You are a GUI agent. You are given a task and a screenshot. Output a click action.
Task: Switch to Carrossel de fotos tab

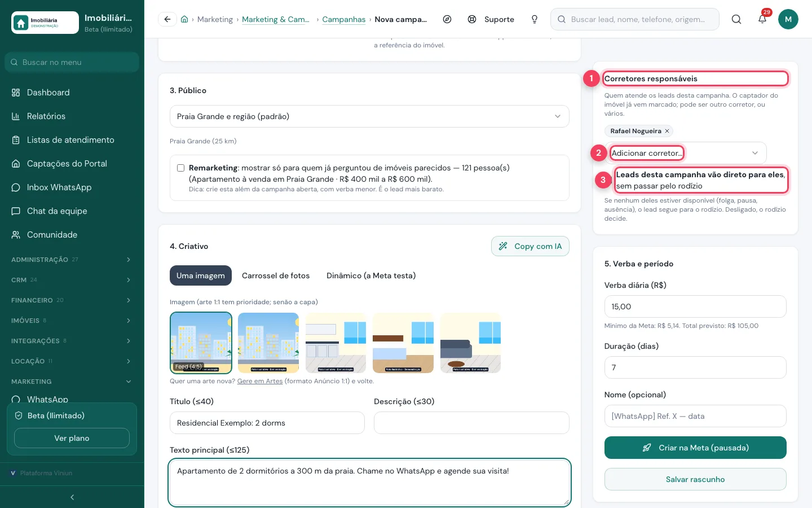(x=276, y=275)
